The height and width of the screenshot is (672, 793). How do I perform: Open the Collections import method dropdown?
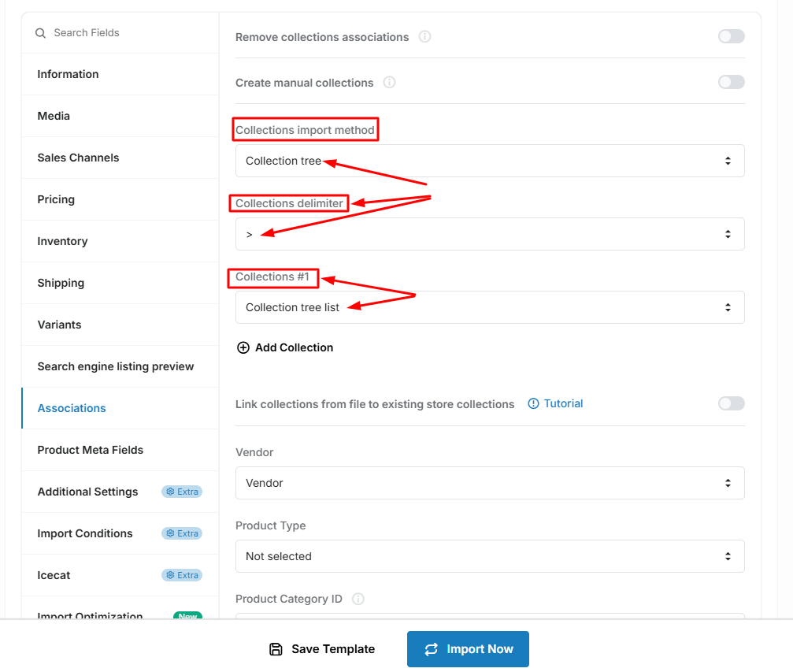(490, 161)
